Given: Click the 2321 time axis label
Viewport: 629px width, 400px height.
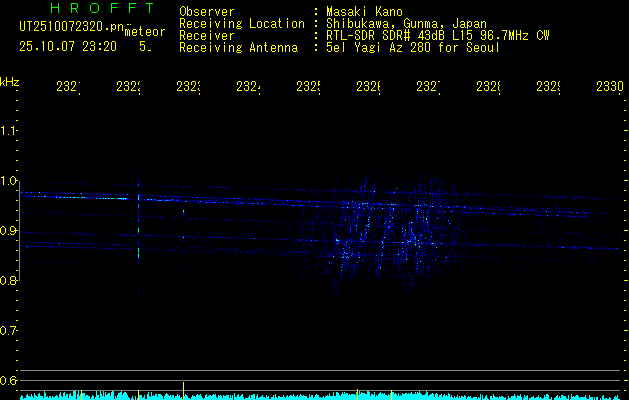Looking at the screenshot, I should (68, 87).
